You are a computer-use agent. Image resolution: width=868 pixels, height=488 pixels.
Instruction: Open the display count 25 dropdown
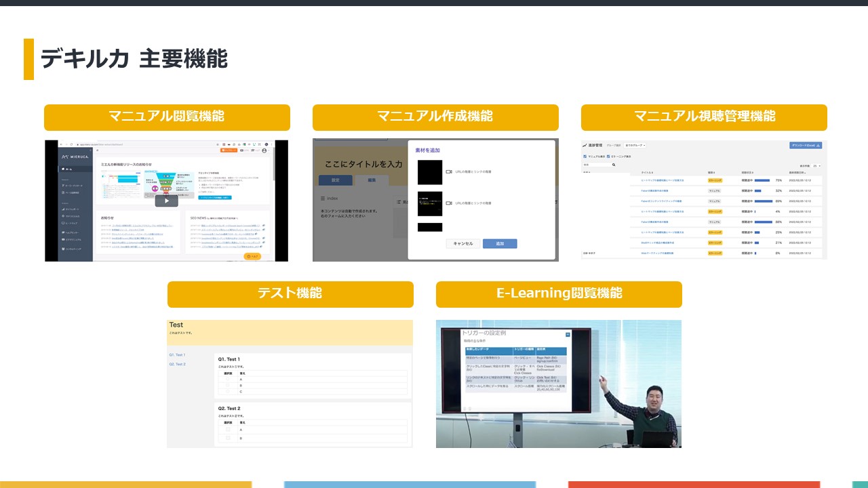click(816, 165)
